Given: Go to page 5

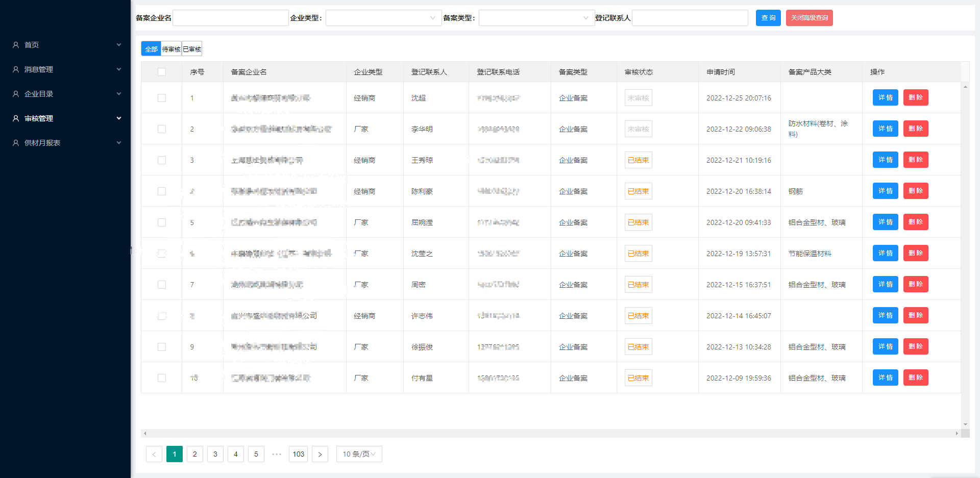Looking at the screenshot, I should pos(256,454).
